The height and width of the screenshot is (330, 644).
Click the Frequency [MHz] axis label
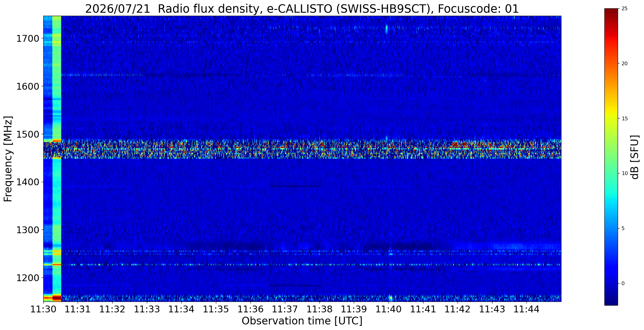coord(8,159)
